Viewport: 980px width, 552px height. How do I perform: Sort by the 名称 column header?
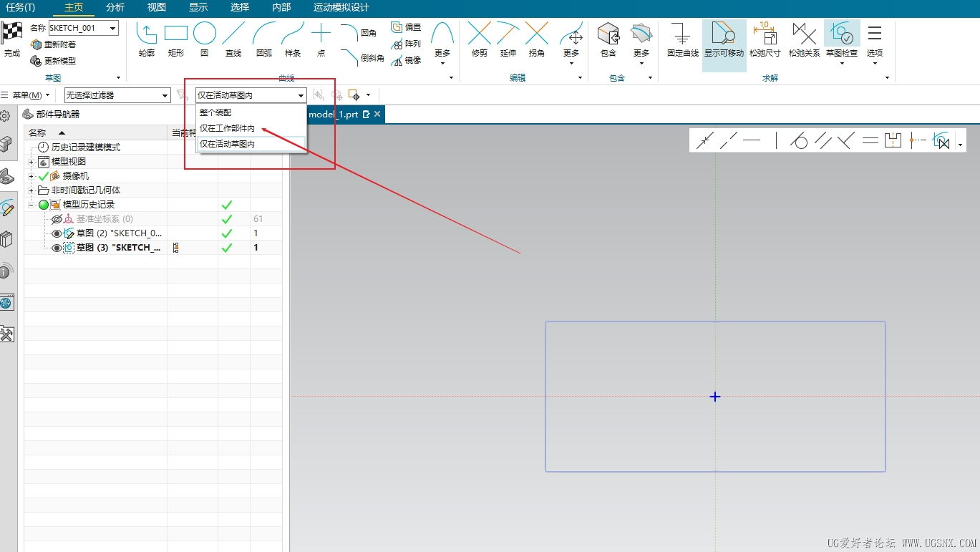[96, 133]
